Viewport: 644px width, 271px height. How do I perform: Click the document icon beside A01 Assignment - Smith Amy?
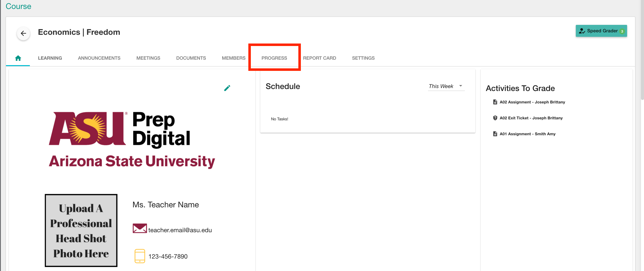click(495, 134)
